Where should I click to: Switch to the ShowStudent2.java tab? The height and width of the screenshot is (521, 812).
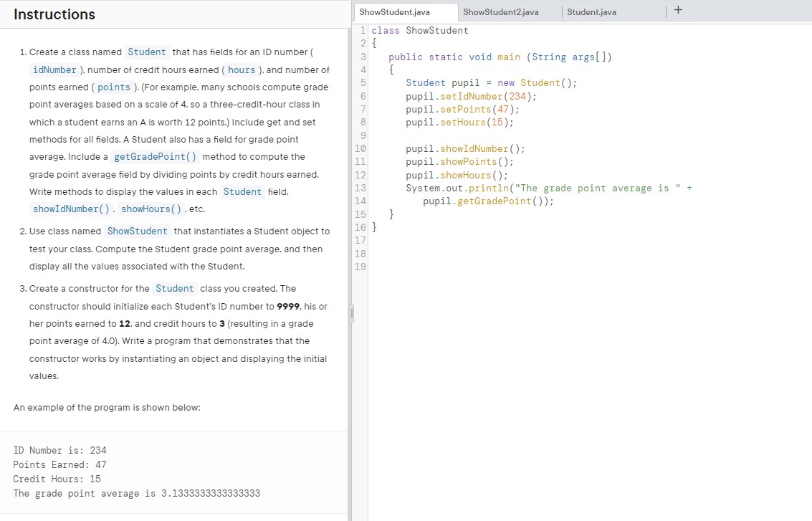point(500,11)
